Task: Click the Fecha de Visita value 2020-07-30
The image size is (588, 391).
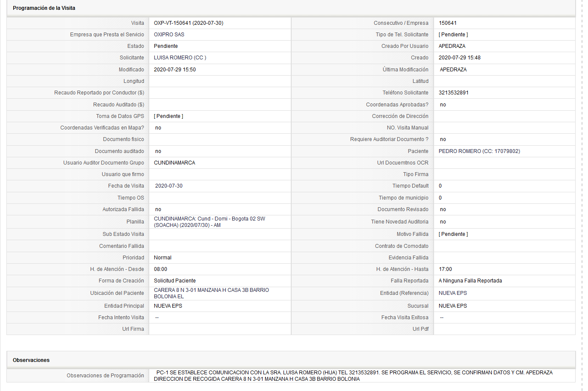Action: pyautogui.click(x=169, y=186)
